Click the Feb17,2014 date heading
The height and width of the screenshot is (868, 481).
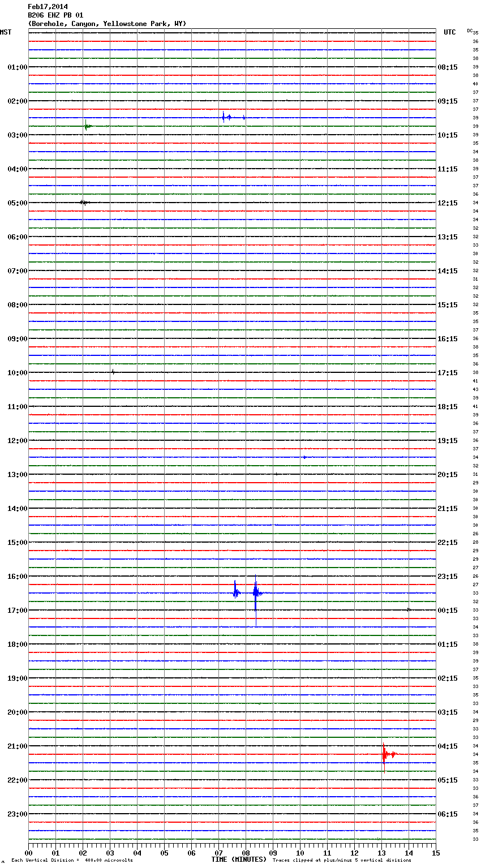click(x=48, y=7)
